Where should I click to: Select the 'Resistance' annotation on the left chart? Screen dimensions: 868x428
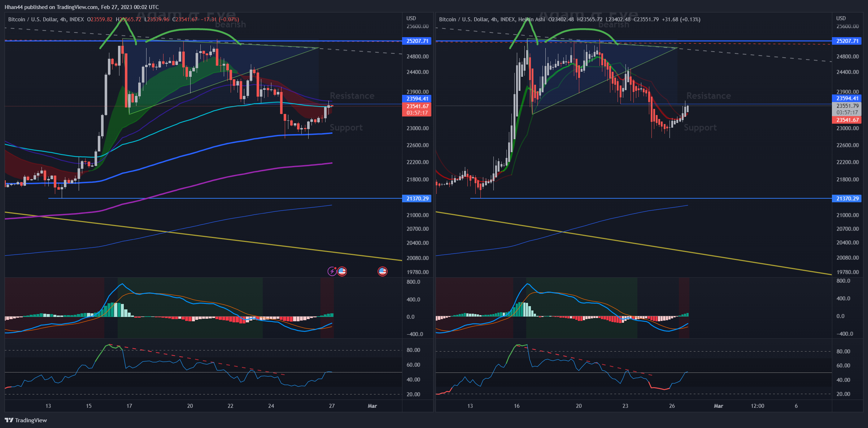pyautogui.click(x=352, y=96)
